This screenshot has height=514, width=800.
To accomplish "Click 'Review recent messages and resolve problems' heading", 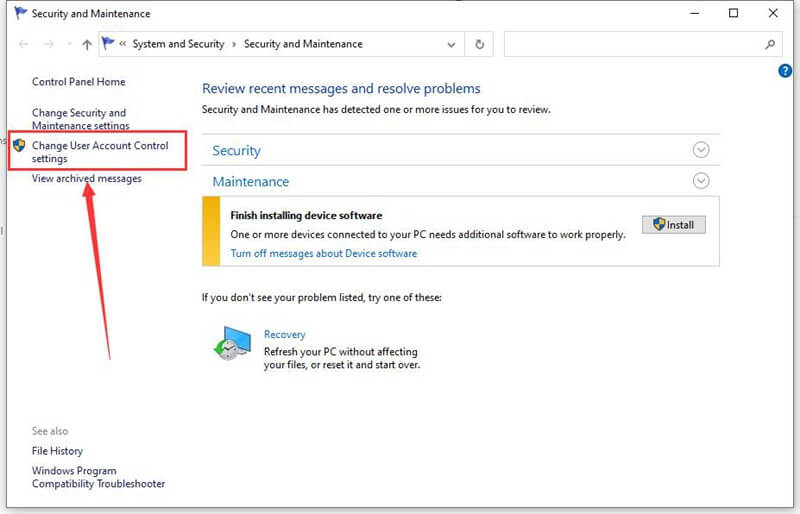I will [x=341, y=88].
